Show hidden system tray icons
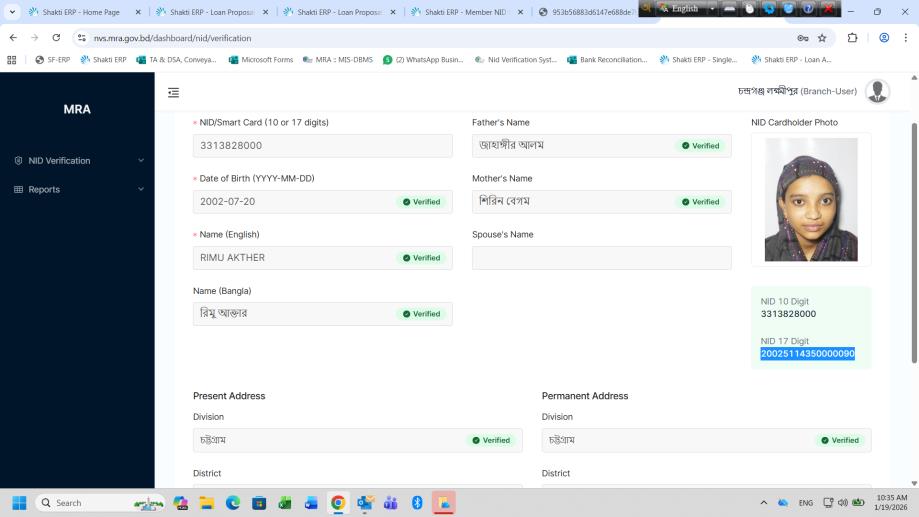 [764, 503]
